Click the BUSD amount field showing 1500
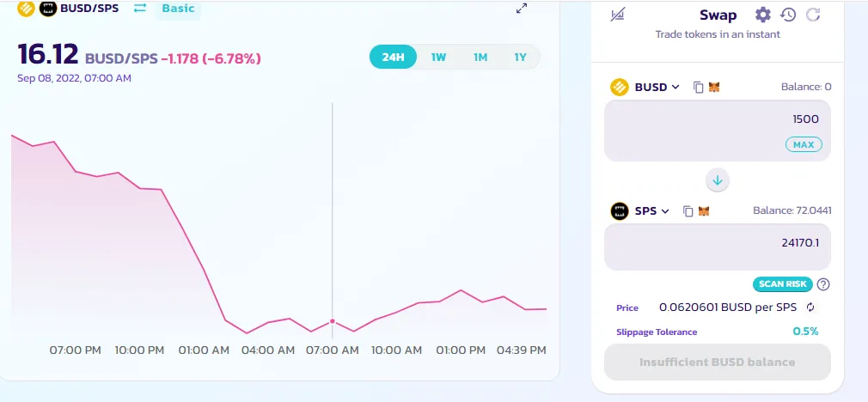The width and height of the screenshot is (868, 402). [x=718, y=131]
